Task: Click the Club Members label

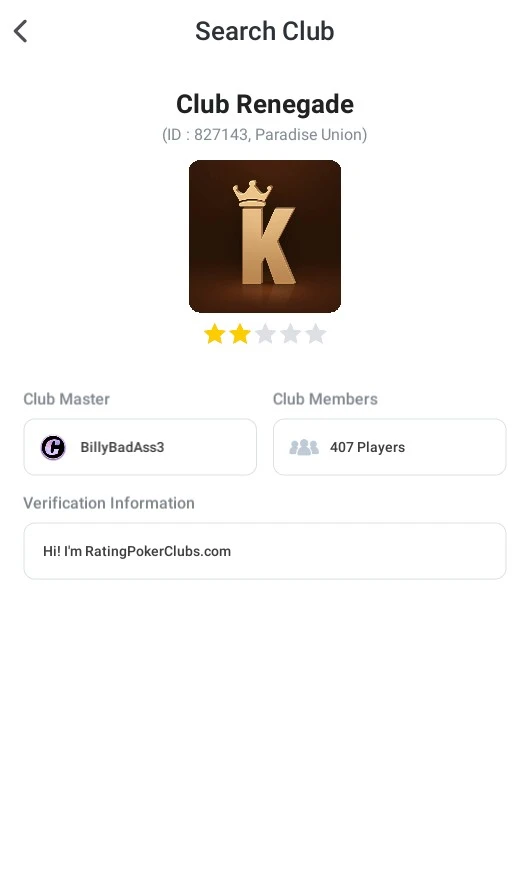Action: pyautogui.click(x=325, y=399)
